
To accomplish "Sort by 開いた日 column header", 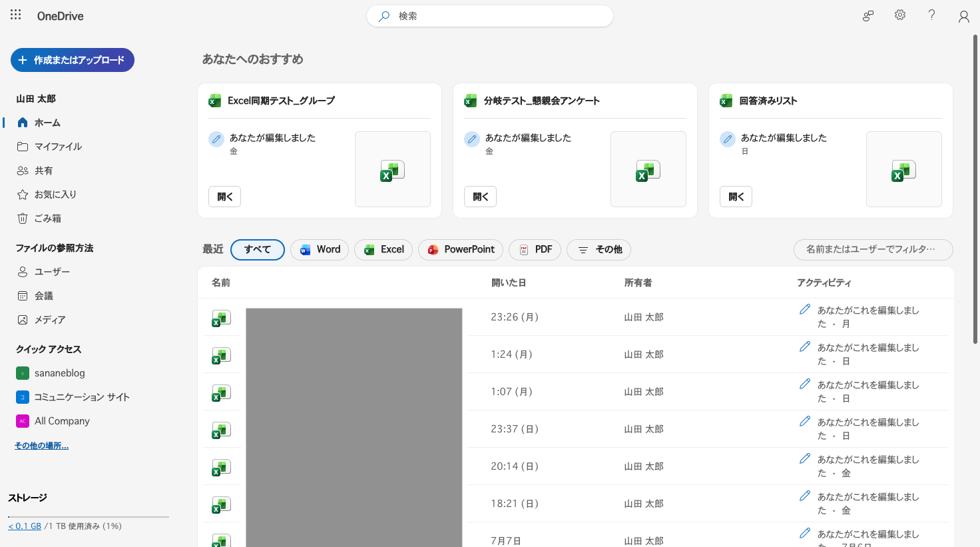I will click(509, 283).
